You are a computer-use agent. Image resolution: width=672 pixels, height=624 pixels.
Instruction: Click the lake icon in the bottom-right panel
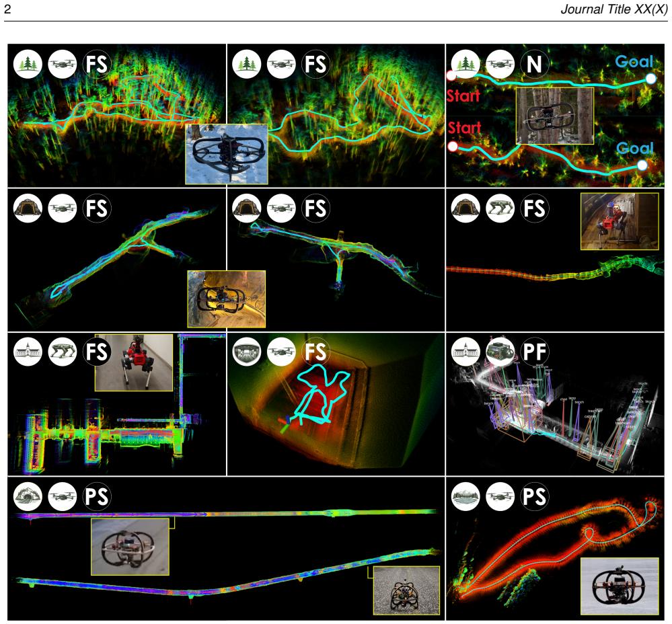click(x=466, y=496)
